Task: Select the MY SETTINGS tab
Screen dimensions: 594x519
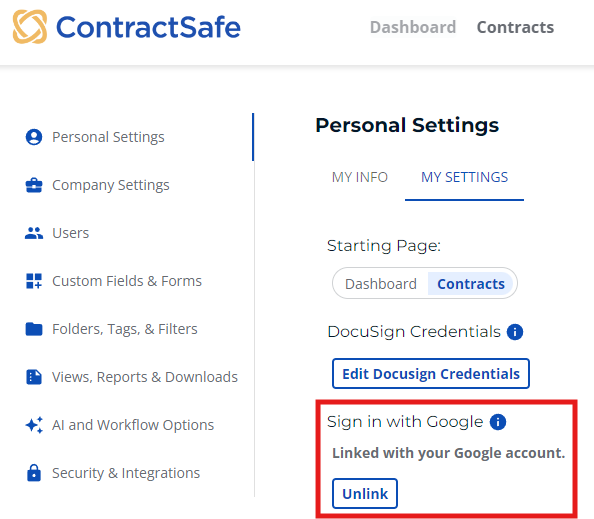Action: tap(464, 177)
